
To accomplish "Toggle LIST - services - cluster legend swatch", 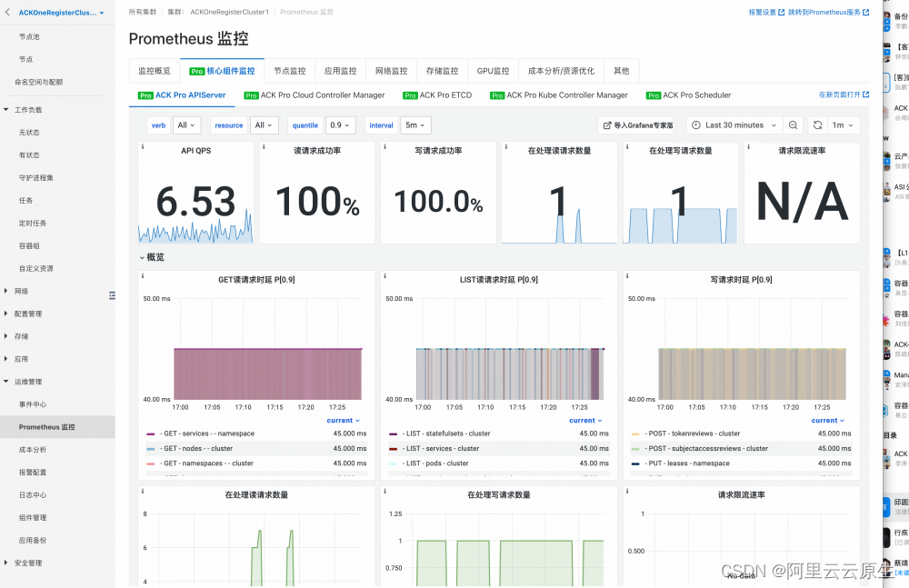I will tap(393, 449).
